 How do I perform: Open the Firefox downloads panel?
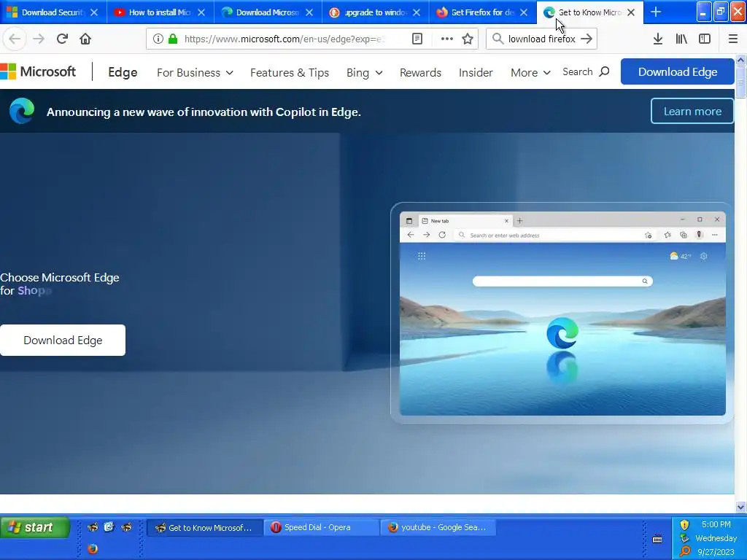point(658,39)
